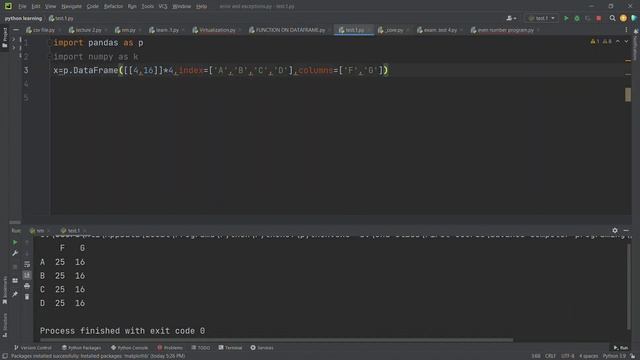Click the orange updates avatar icon
Screen dimensions: 640x360
click(x=623, y=18)
